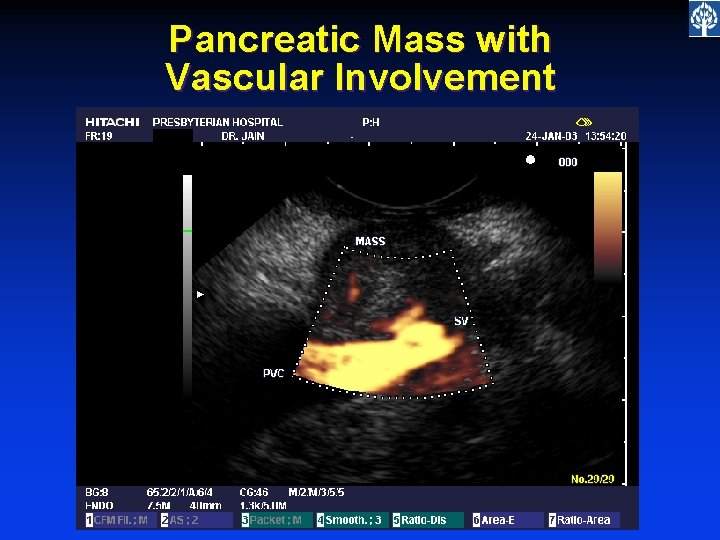Click the white dot indicator beside 000
Viewport: 720px width, 540px height.
[530, 160]
